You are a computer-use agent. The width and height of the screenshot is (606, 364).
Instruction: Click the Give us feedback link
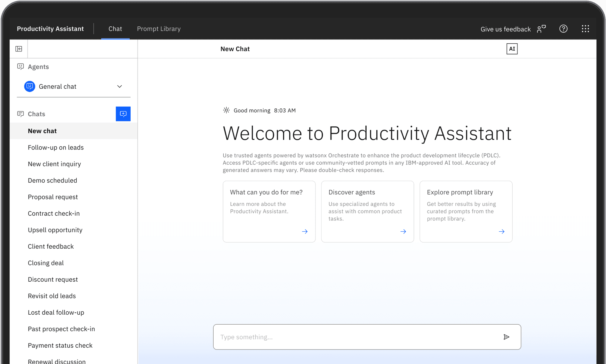coord(505,29)
